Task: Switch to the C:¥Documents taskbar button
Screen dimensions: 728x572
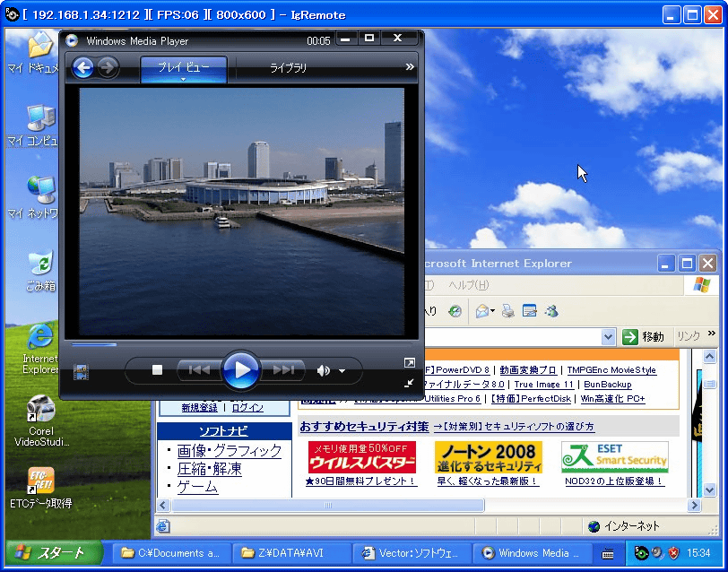Action: (171, 553)
